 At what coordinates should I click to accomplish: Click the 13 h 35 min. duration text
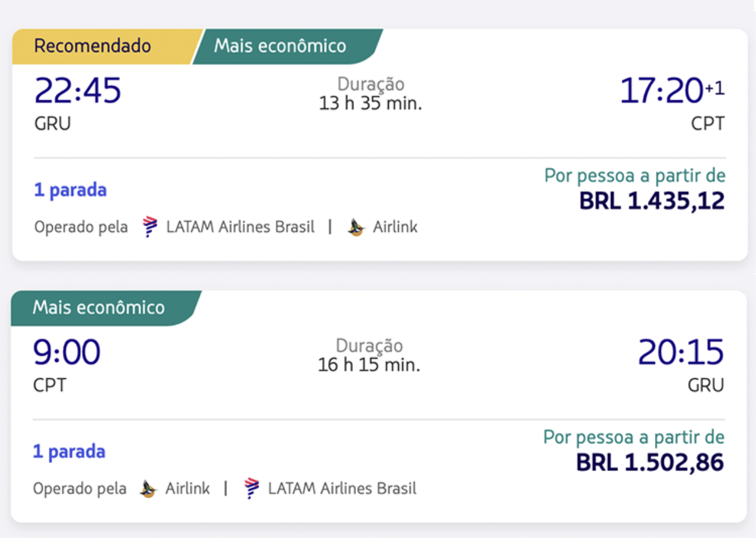click(370, 104)
